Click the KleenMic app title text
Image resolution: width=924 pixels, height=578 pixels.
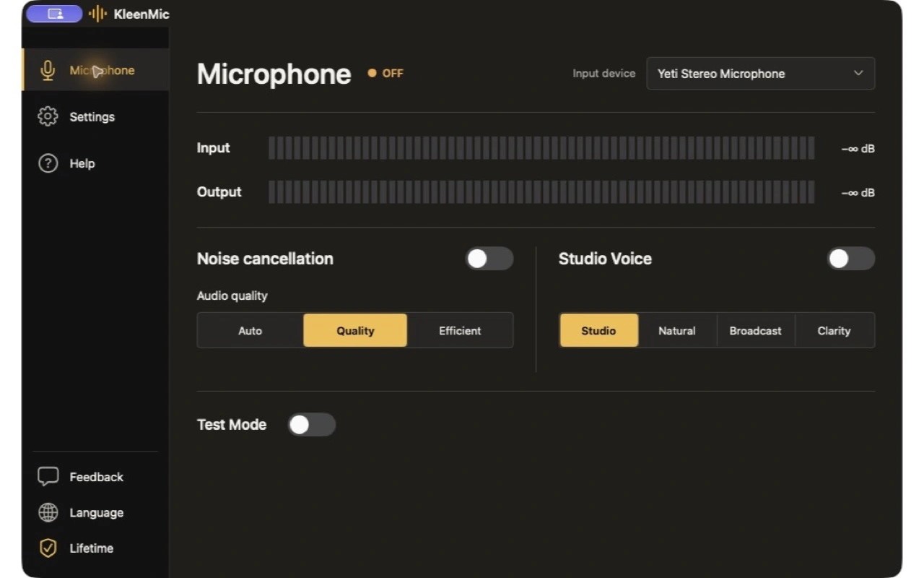141,14
